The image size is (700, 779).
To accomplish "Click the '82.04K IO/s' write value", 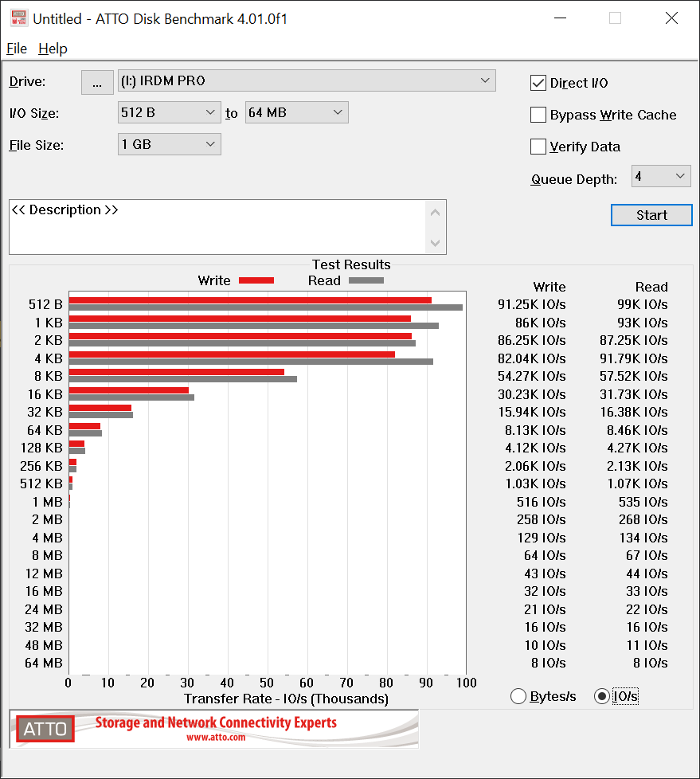I will pos(532,358).
